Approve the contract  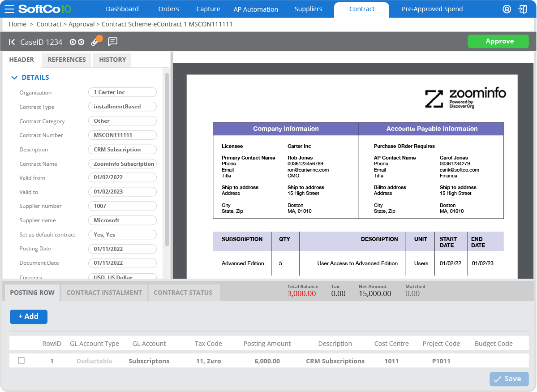tap(498, 41)
